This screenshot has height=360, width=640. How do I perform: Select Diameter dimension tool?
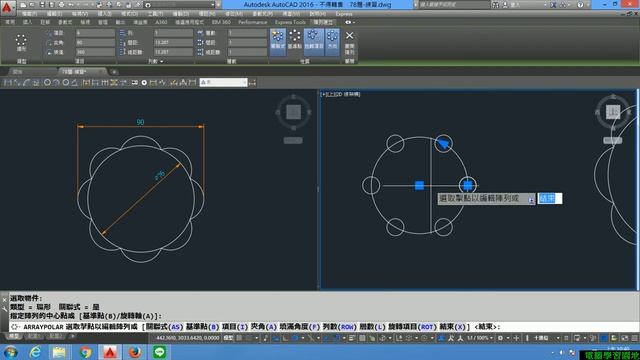[x=65, y=82]
